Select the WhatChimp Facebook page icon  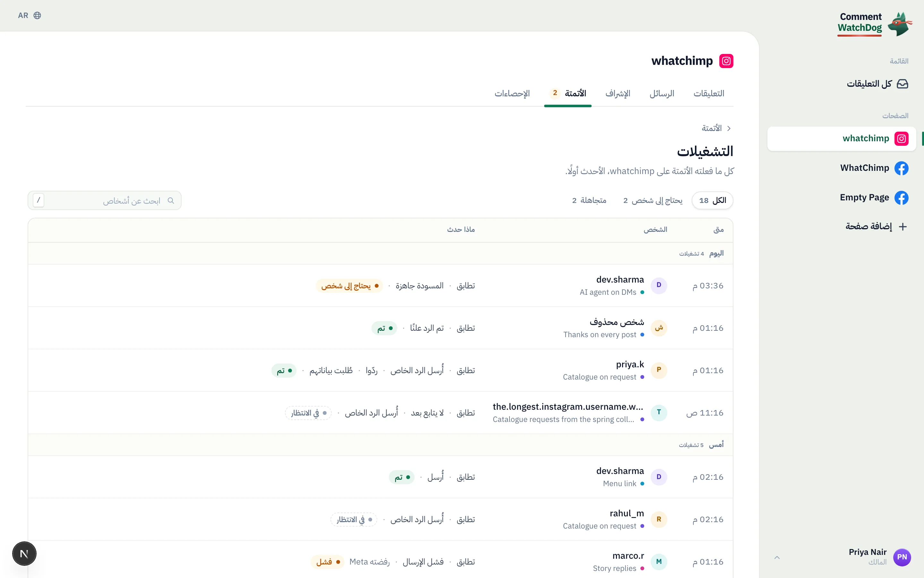point(902,168)
